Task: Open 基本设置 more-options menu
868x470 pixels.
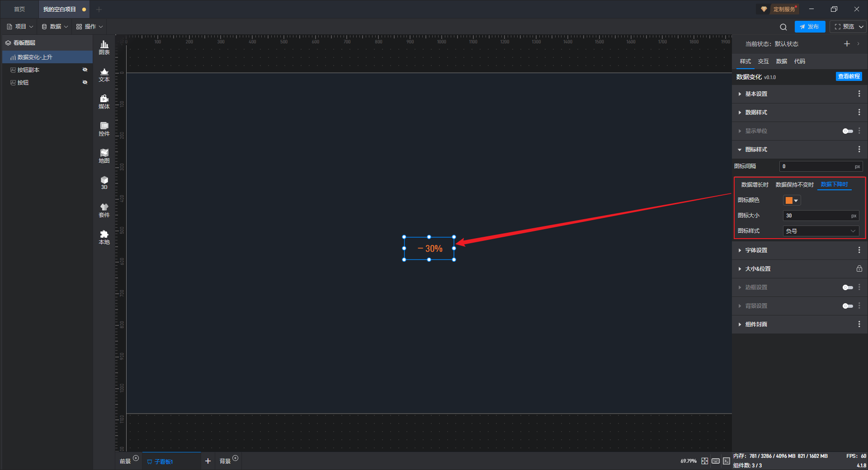Action: 859,94
